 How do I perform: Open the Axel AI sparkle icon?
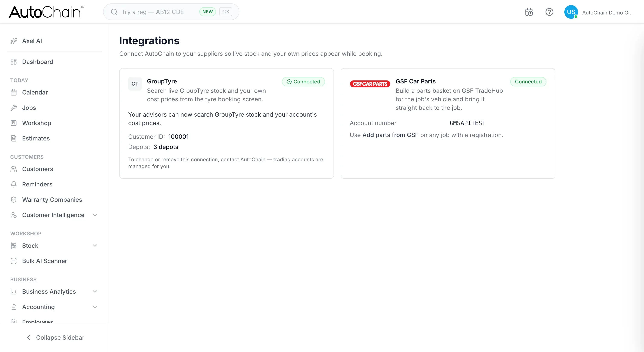point(13,41)
